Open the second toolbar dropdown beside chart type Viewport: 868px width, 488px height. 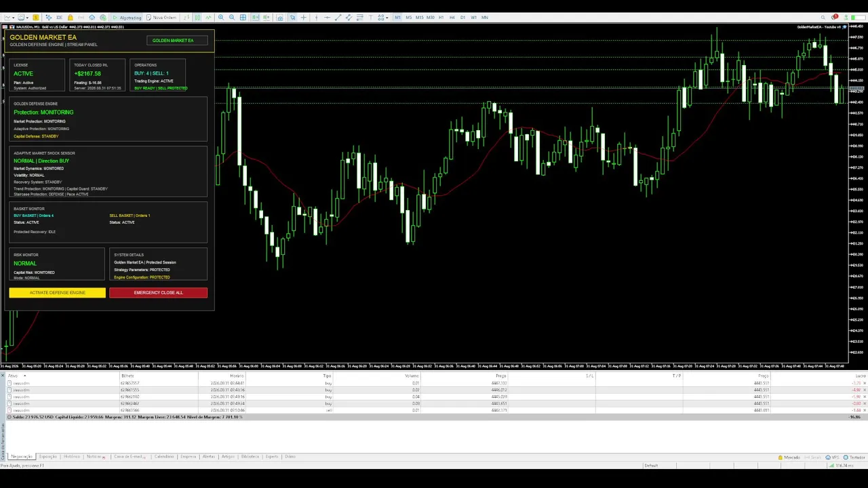point(23,18)
